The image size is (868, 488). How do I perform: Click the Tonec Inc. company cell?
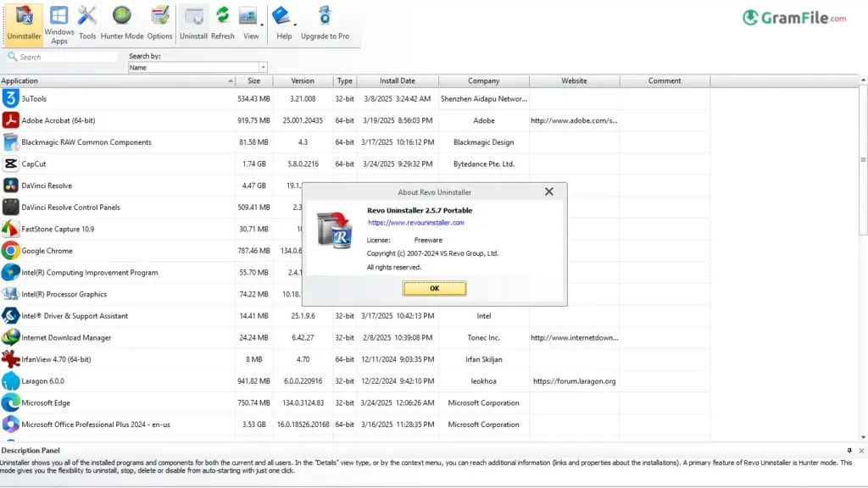coord(484,337)
